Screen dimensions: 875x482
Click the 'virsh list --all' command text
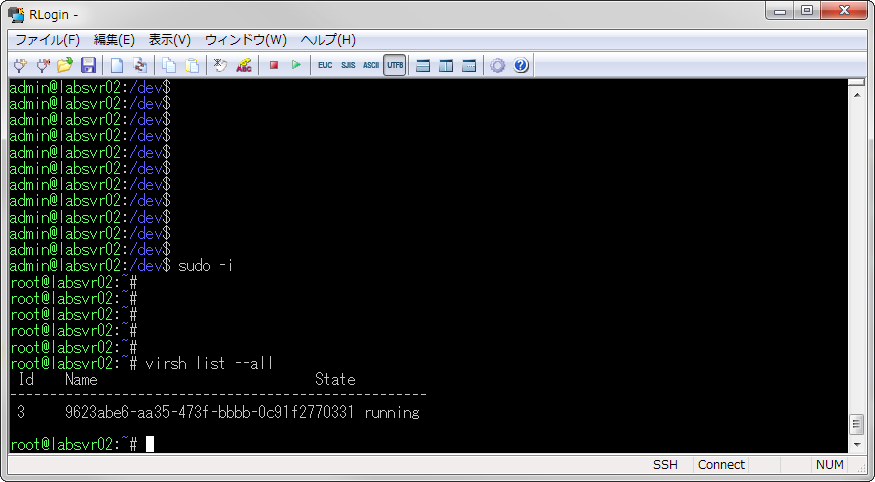tap(209, 364)
